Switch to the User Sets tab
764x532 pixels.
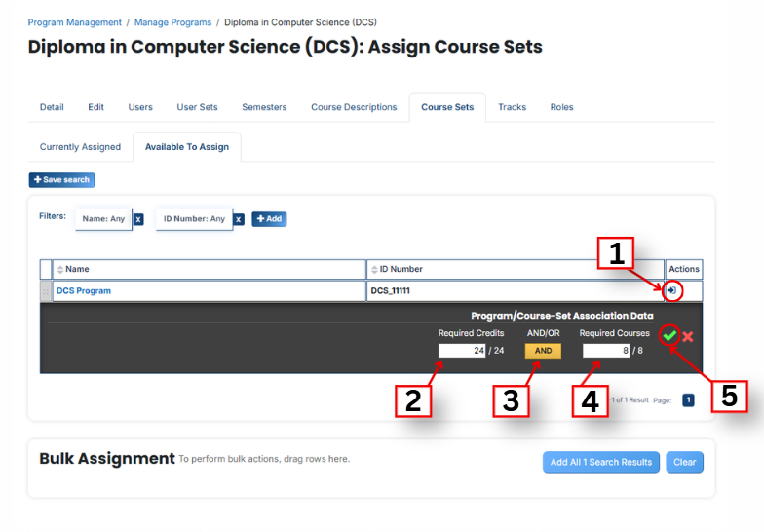[x=197, y=107]
